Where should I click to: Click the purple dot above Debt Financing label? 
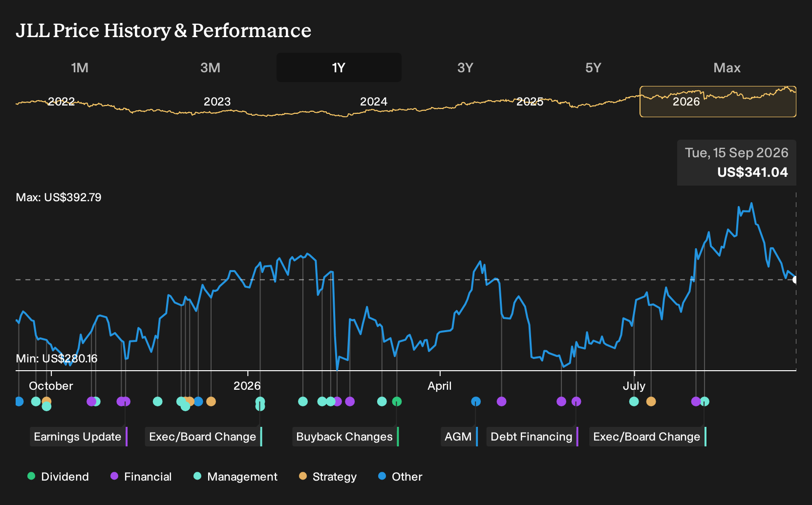coord(576,401)
